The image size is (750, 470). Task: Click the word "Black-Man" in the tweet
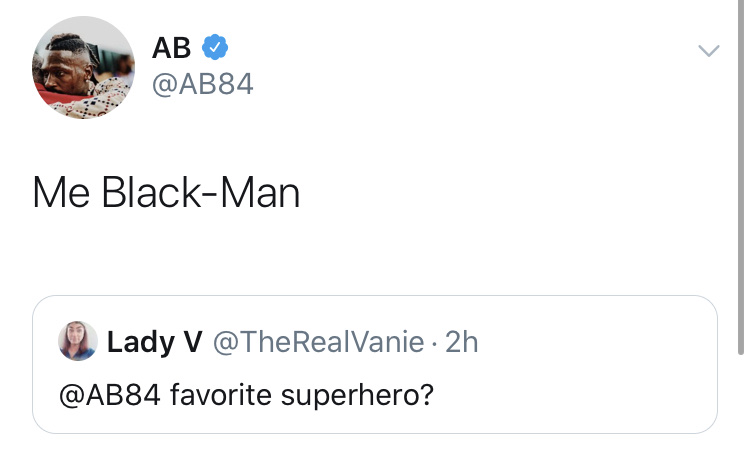pyautogui.click(x=200, y=192)
